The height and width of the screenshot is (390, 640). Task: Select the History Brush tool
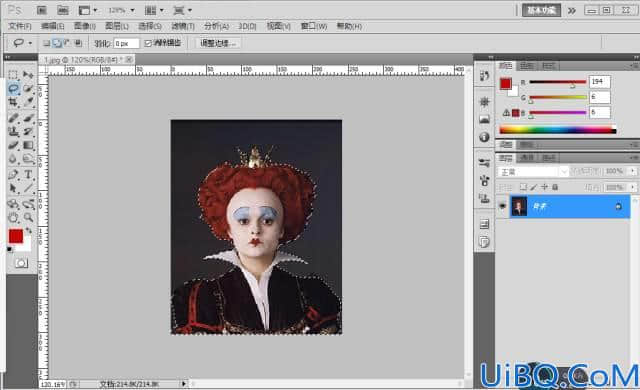point(28,131)
